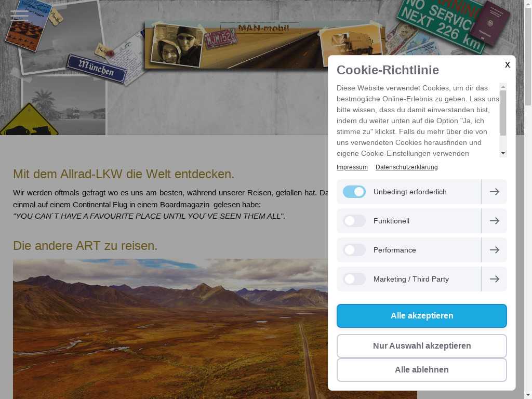Expand Performance details arrow
Image resolution: width=532 pixels, height=399 pixels.
tap(495, 250)
